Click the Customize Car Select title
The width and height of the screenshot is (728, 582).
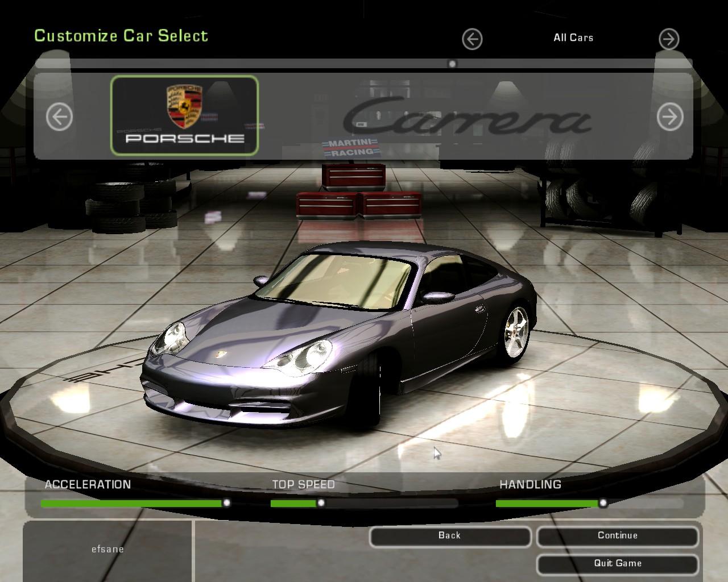click(x=121, y=36)
